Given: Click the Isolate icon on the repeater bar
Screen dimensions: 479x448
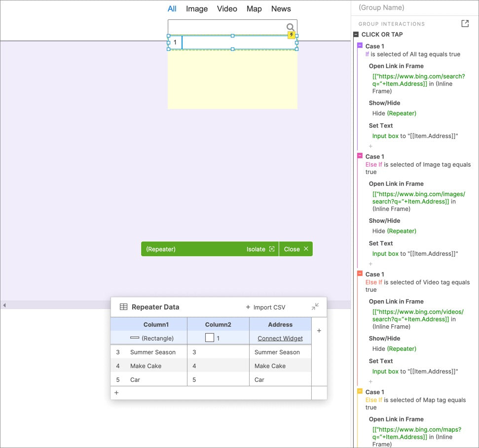Looking at the screenshot, I should pyautogui.click(x=272, y=249).
